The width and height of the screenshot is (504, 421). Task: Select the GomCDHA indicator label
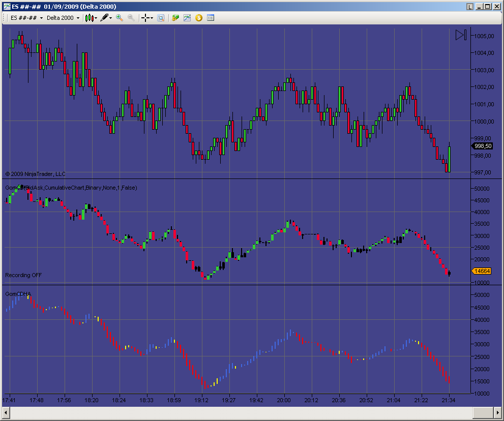[18, 294]
